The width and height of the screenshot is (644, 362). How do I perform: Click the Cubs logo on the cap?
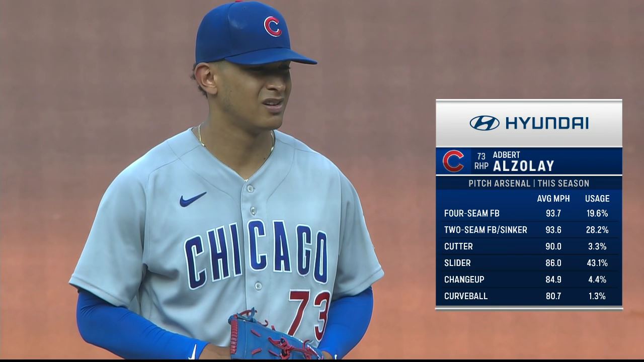[x=273, y=26]
